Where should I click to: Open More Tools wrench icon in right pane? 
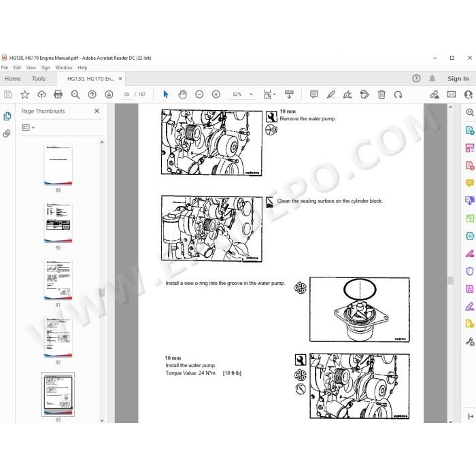coord(470,342)
